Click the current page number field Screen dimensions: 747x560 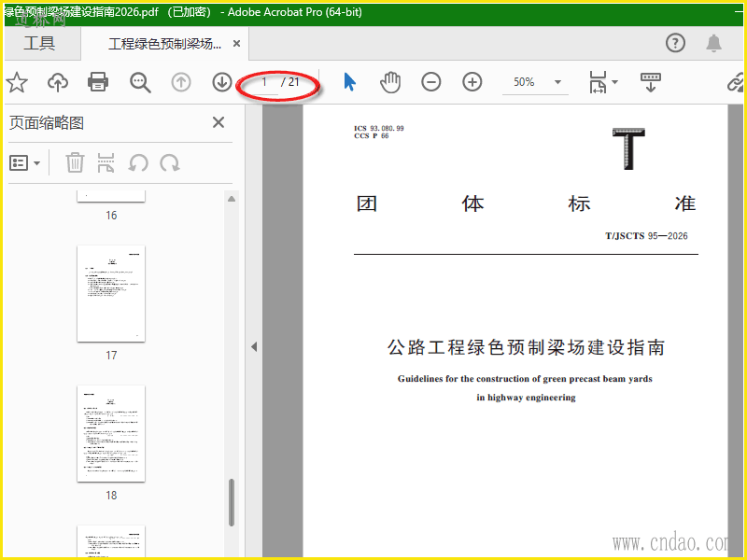(263, 82)
